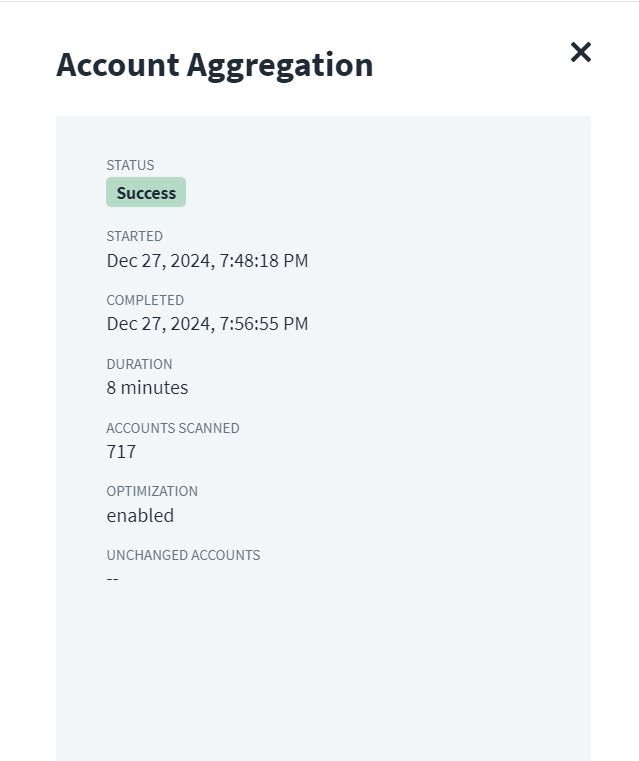
Task: Click the ACCOUNTS SCANNED label
Action: pos(173,428)
